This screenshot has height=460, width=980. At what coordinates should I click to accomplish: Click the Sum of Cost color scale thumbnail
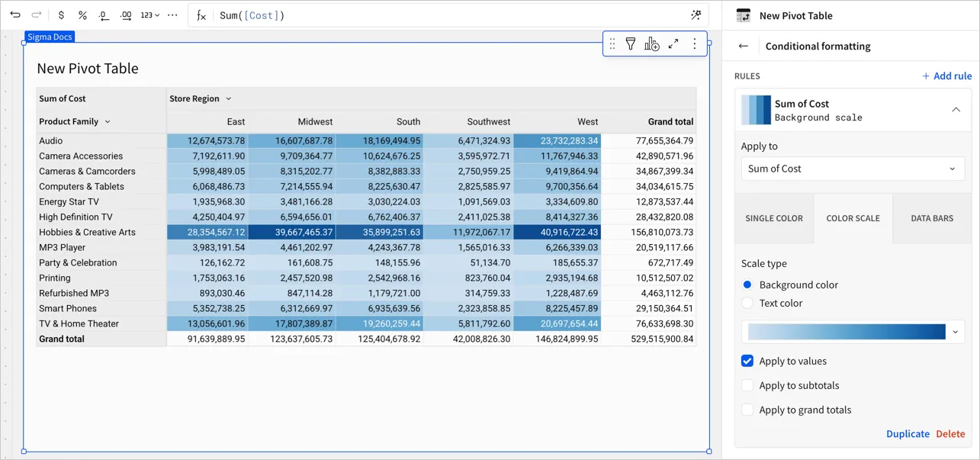(x=757, y=110)
